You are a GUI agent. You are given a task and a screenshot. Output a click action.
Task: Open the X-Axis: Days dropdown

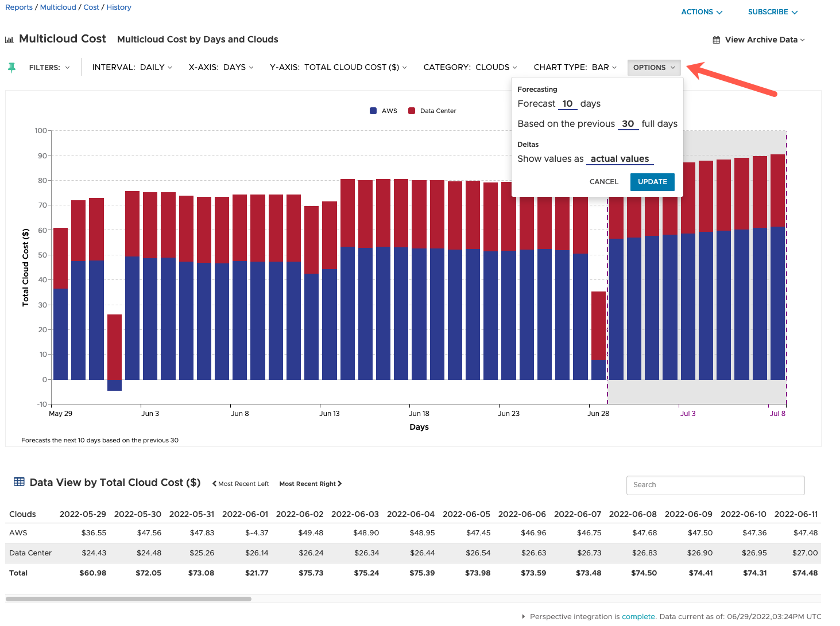coord(221,67)
